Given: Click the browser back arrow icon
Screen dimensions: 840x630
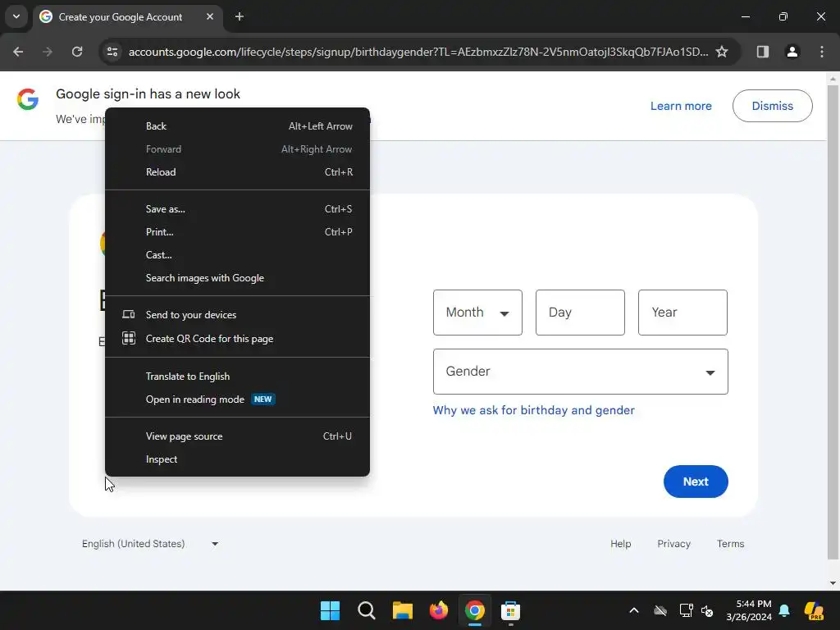Looking at the screenshot, I should 18,52.
